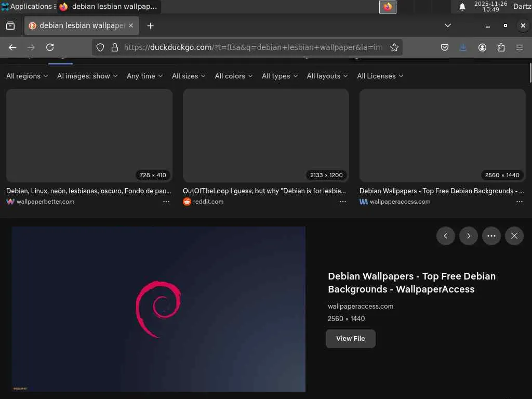Reload the page with the refresh icon

(x=50, y=47)
